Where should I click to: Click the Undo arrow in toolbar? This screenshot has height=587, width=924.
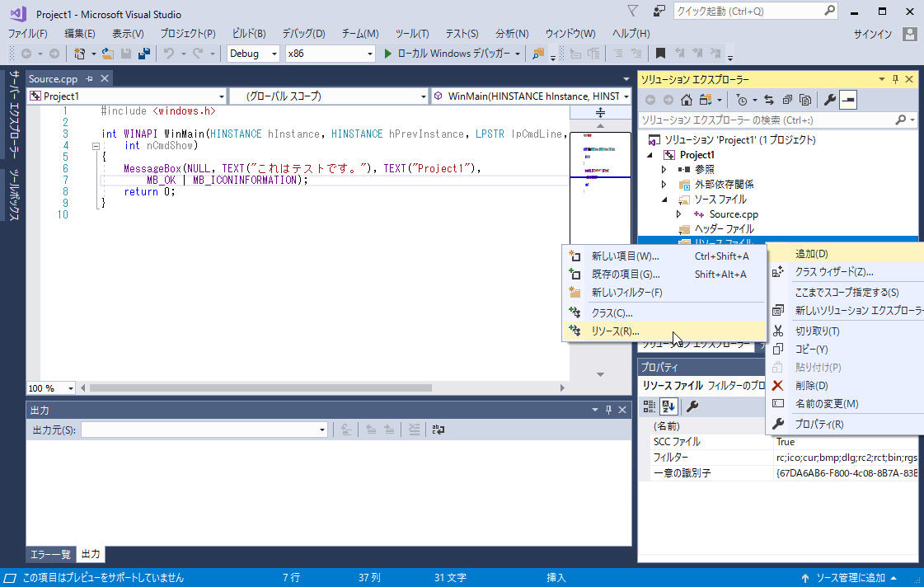(x=168, y=54)
